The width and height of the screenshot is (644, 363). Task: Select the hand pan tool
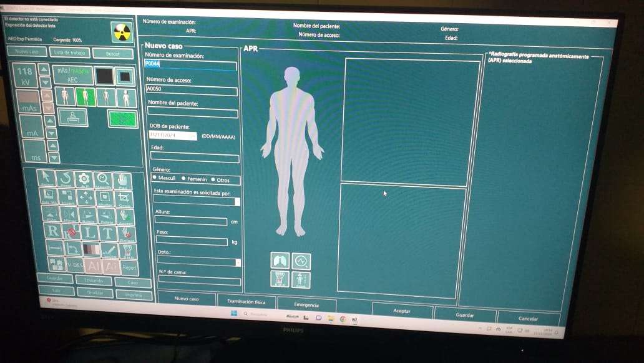(x=122, y=181)
